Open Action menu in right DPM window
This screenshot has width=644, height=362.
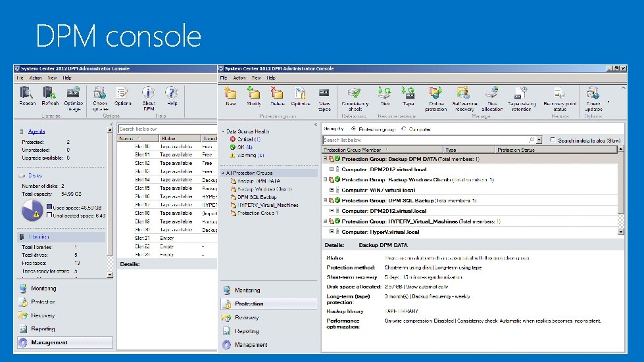239,78
